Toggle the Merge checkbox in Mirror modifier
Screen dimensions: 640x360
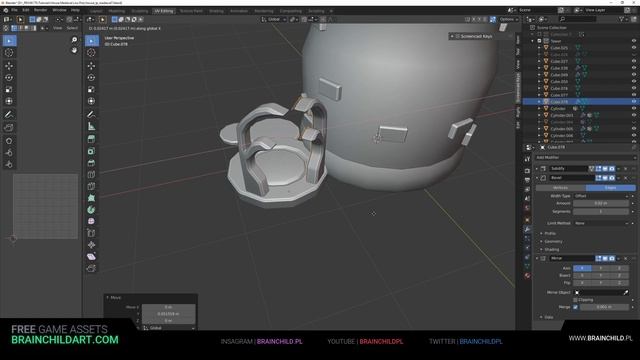point(576,307)
